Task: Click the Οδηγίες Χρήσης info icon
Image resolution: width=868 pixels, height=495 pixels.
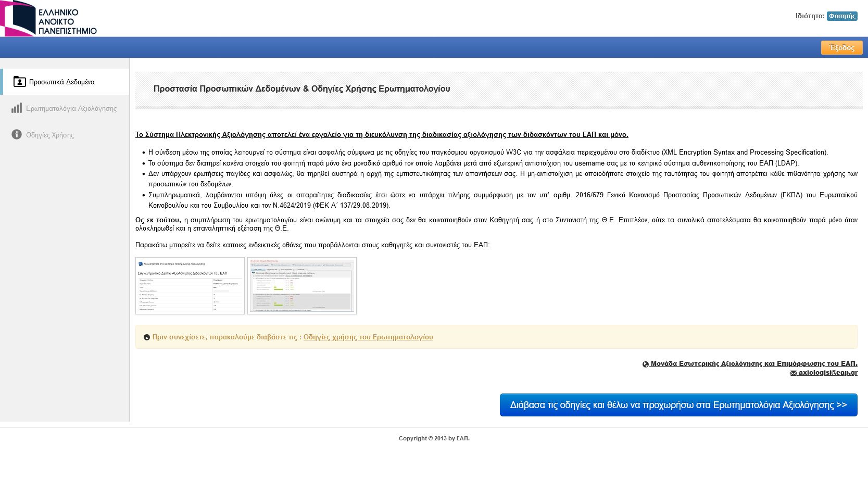Action: 16,134
